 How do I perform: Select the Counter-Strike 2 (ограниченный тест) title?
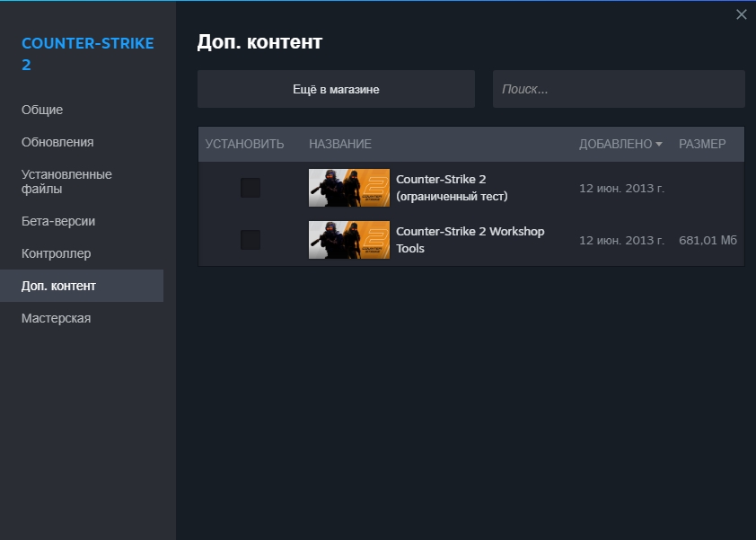pos(452,188)
